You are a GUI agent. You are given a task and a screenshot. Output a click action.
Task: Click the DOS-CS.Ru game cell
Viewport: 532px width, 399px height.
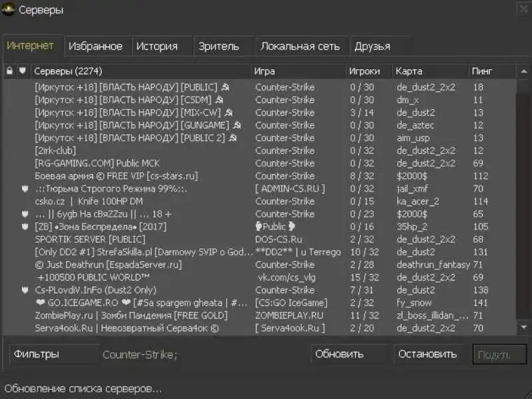click(279, 239)
